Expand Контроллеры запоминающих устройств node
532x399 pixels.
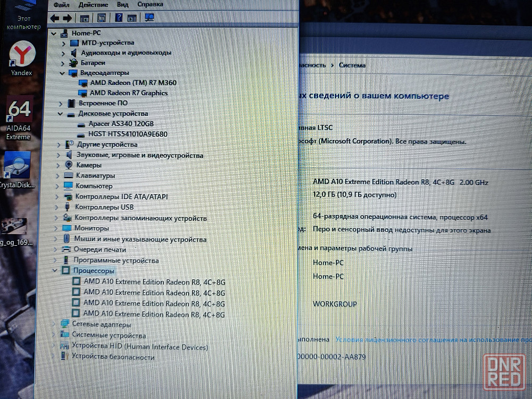(x=56, y=218)
